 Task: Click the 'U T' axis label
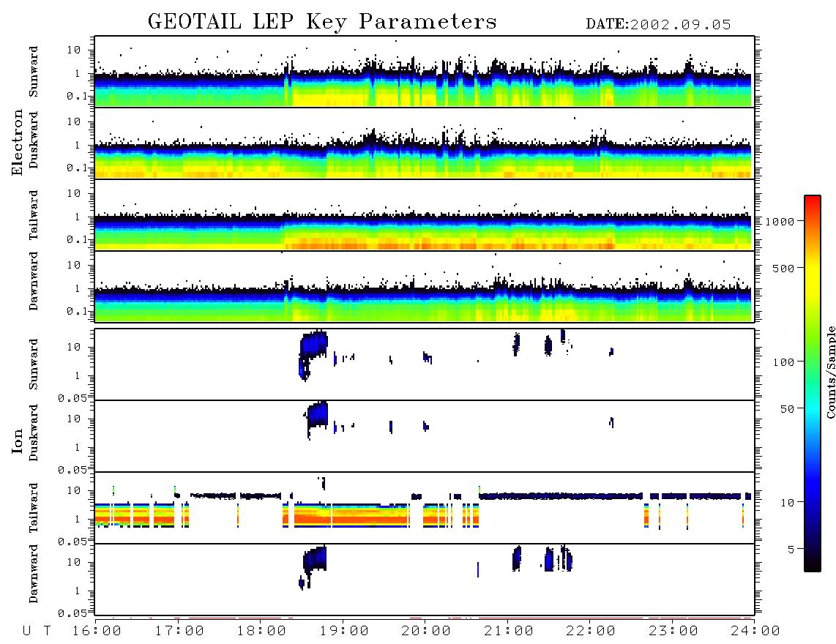point(37,632)
